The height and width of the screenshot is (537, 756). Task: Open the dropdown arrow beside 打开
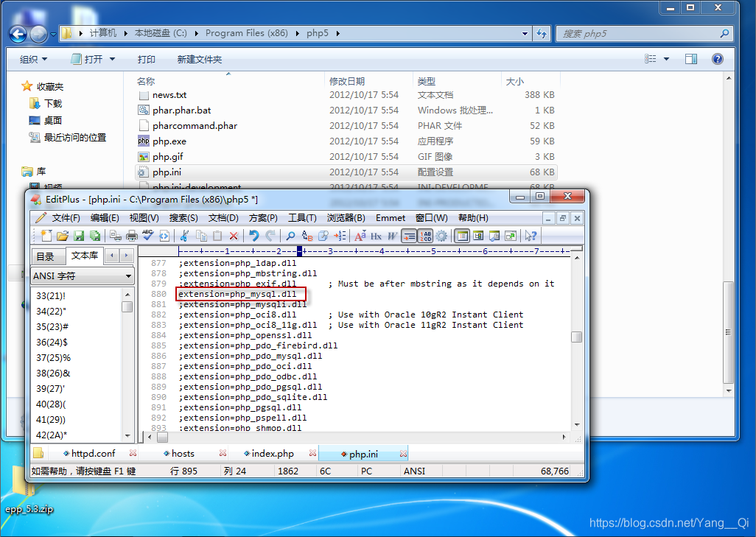tap(112, 59)
